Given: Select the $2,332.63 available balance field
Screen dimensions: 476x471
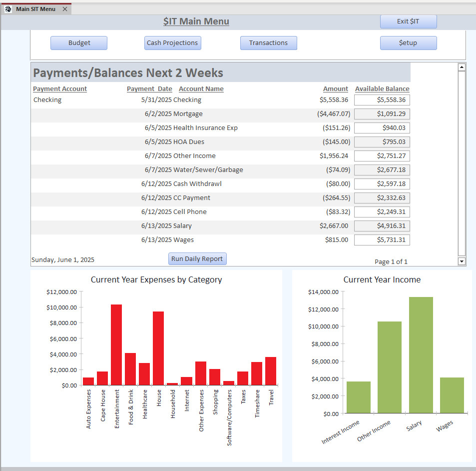Looking at the screenshot, I should (382, 198).
